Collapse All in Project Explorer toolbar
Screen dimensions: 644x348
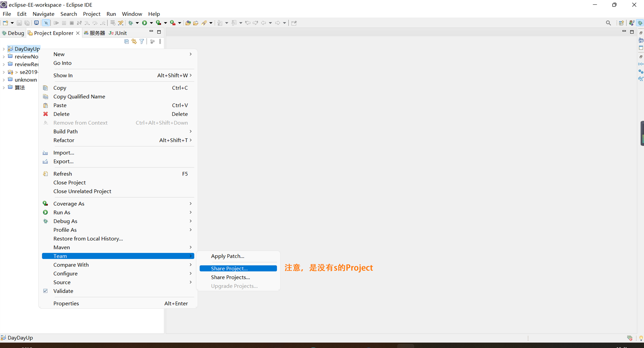(126, 41)
